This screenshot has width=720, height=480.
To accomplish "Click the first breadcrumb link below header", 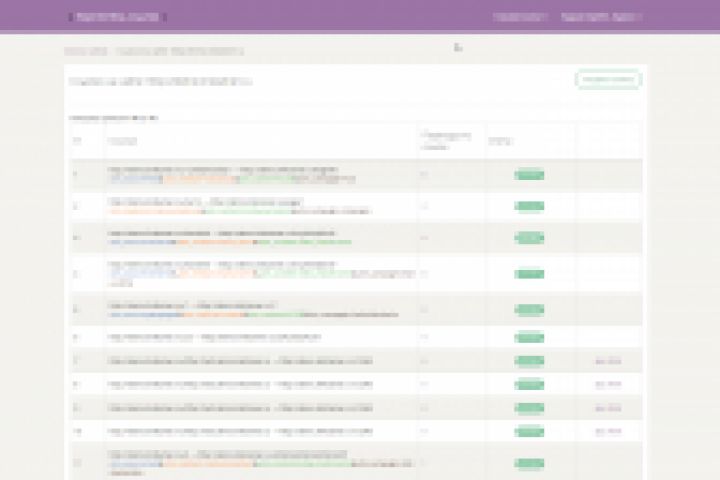I will (x=86, y=51).
